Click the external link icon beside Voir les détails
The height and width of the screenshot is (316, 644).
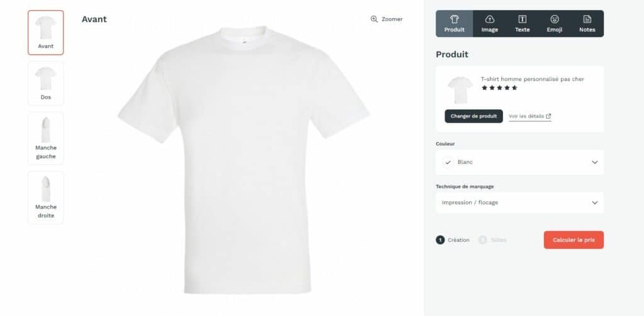tap(548, 116)
